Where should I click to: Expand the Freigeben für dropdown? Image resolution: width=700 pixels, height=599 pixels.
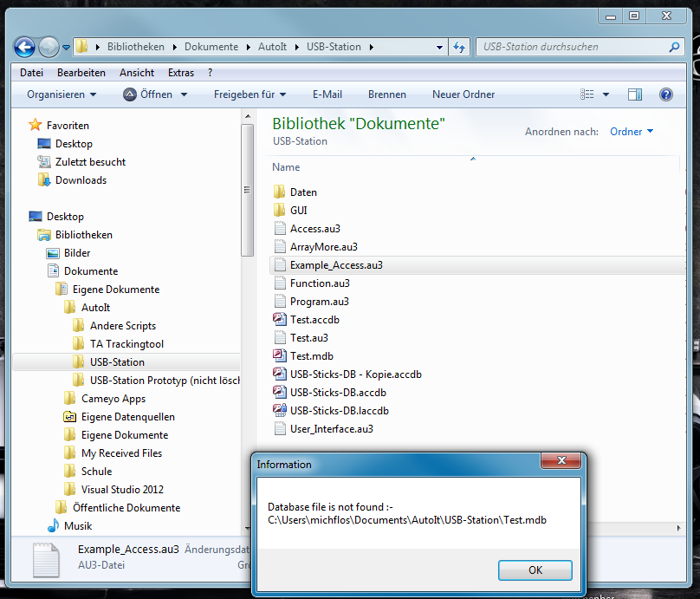pos(250,94)
